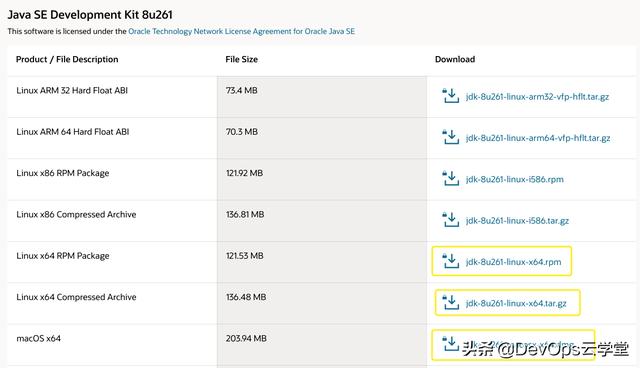The image size is (640, 368).
Task: Download jdk-8u261-linux-i586.rpm file link
Action: (x=515, y=180)
